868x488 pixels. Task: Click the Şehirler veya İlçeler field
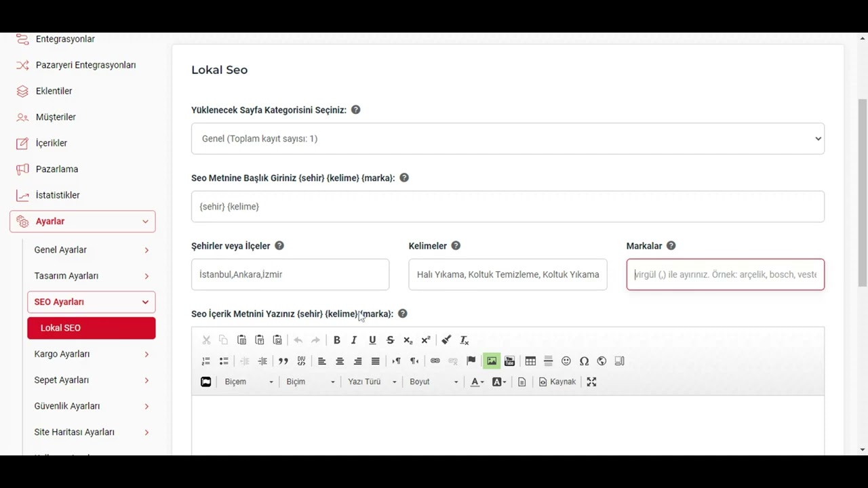pos(290,274)
